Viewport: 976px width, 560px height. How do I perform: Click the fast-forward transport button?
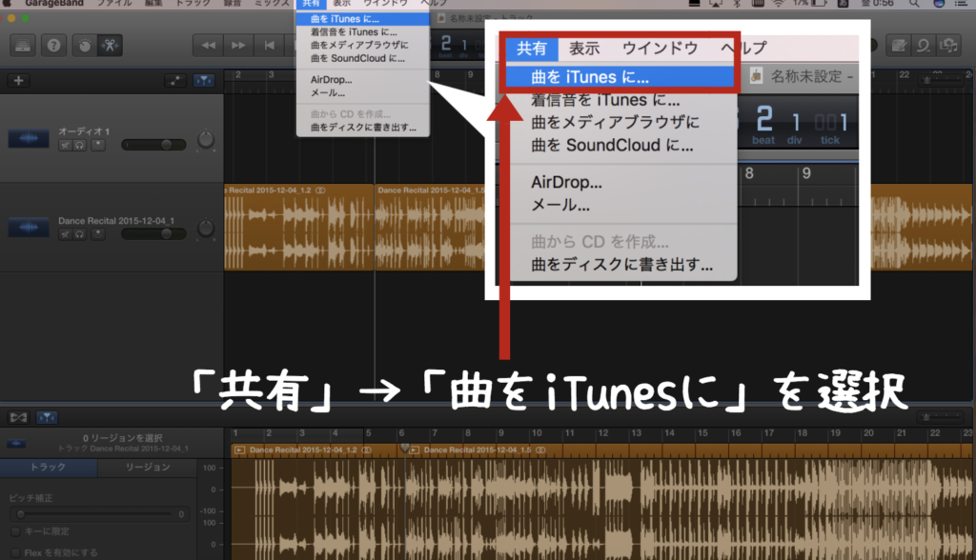coord(238,46)
